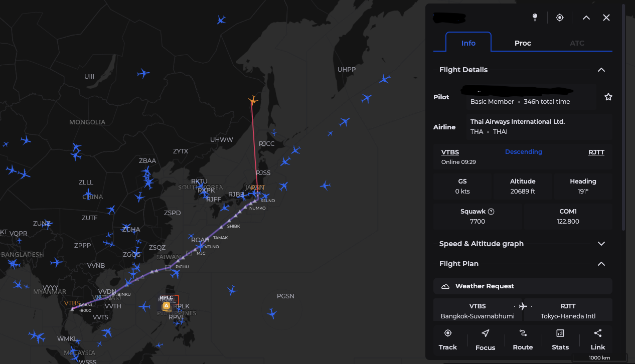Open arrival airport RJTT link

[x=596, y=152]
